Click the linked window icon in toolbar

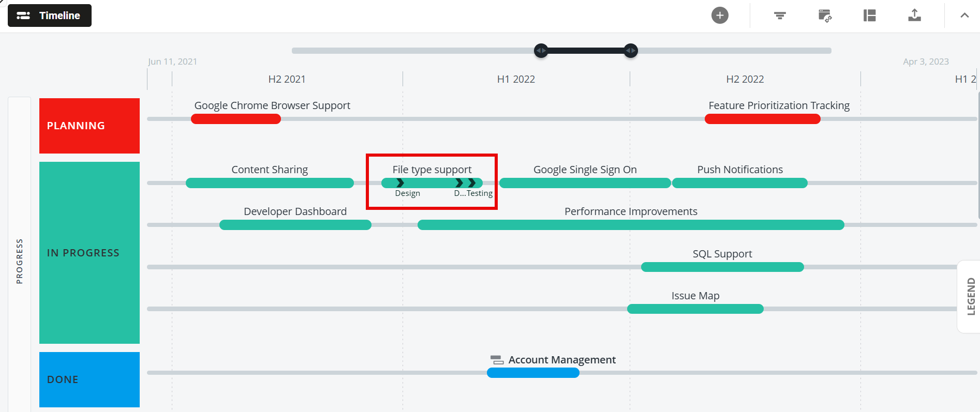click(x=825, y=16)
